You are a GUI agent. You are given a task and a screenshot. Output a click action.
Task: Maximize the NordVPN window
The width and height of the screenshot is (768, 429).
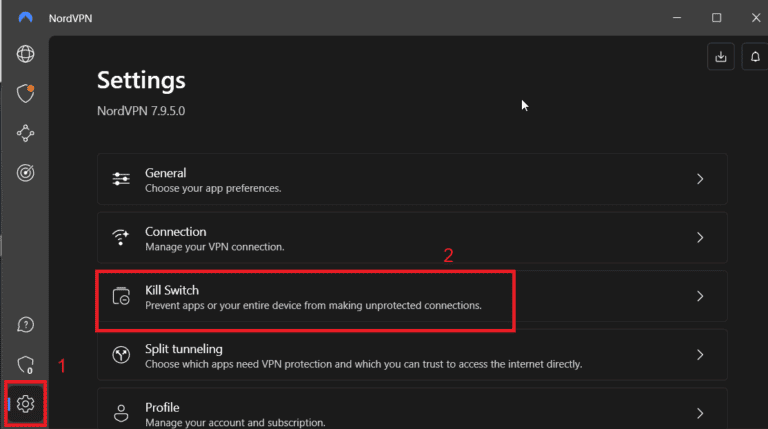[x=717, y=17]
